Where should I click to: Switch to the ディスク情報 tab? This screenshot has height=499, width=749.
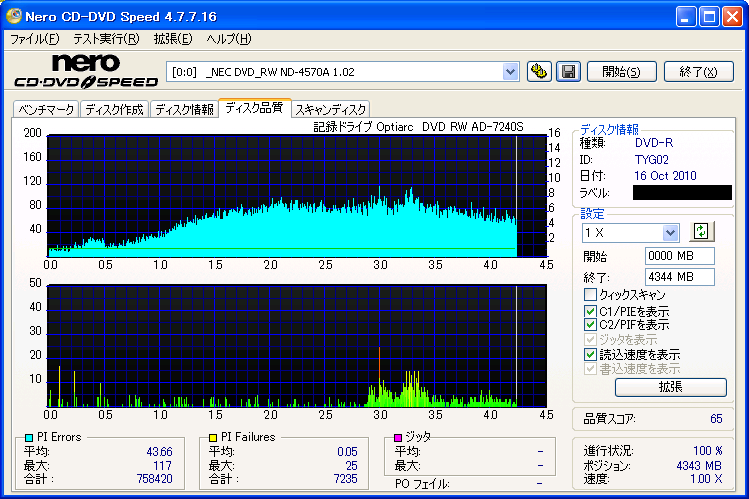[x=184, y=109]
